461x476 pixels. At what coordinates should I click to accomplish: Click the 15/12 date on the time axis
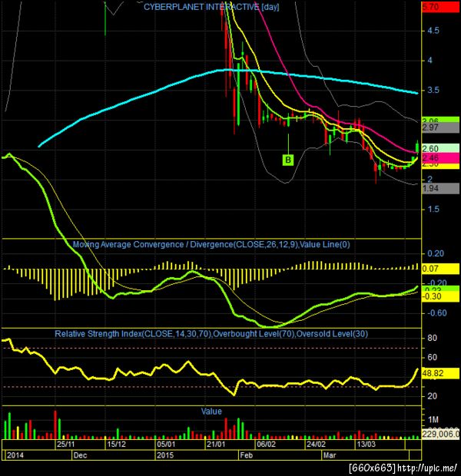point(116,445)
